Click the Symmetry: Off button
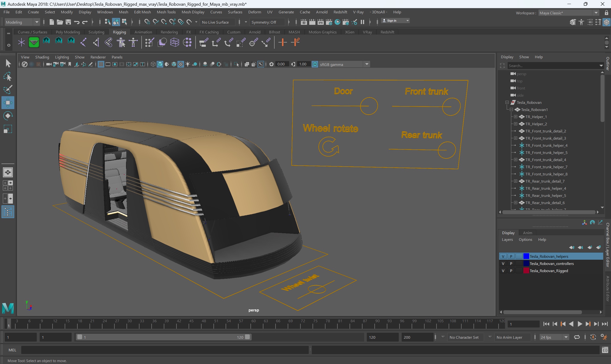Viewport: 611px width, 364px height. pos(267,22)
